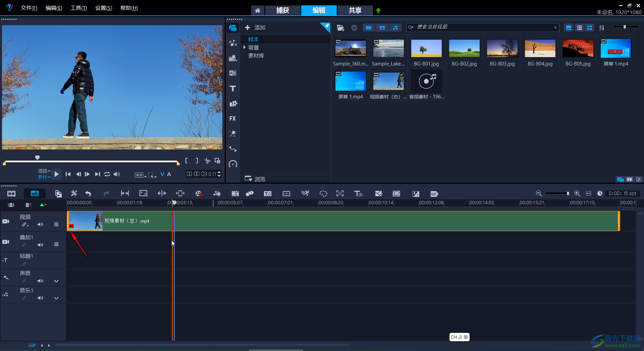Open the FX filter library panel
The image size is (644, 351).
[233, 119]
